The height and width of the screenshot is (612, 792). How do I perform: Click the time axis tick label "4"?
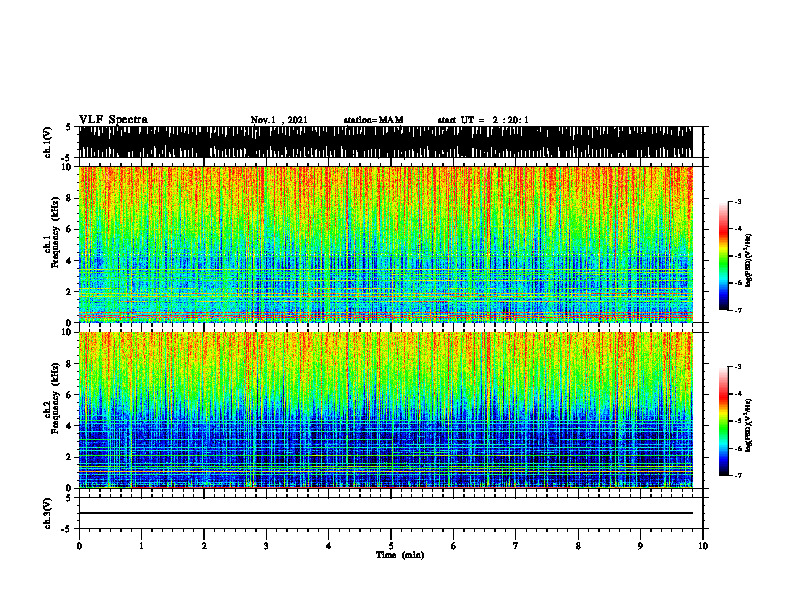[x=329, y=546]
